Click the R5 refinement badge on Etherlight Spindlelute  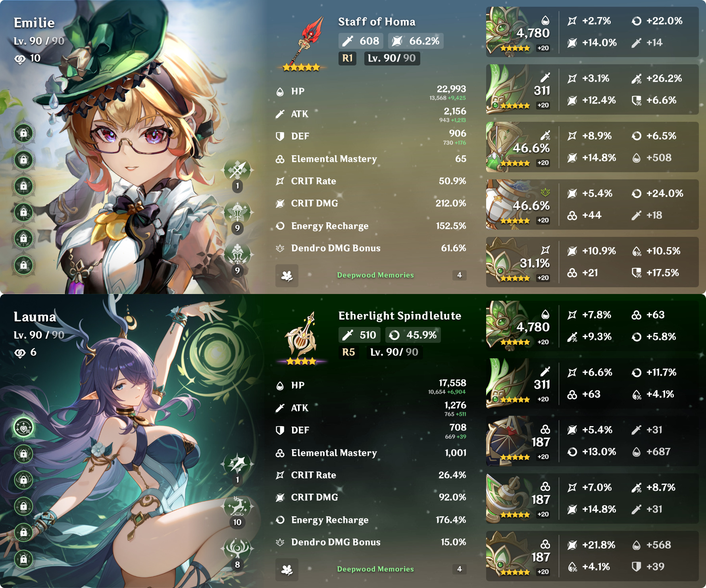[x=348, y=352]
